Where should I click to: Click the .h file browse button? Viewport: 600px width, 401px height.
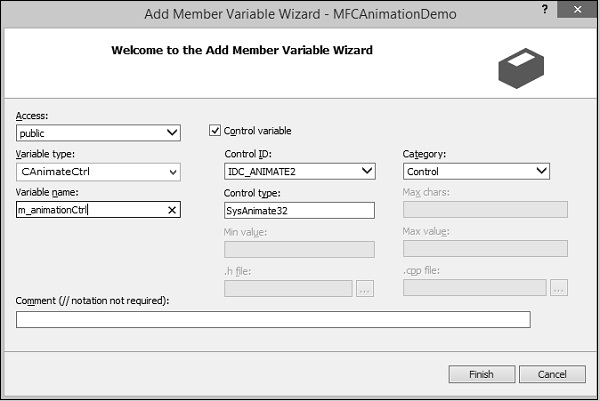(x=365, y=288)
